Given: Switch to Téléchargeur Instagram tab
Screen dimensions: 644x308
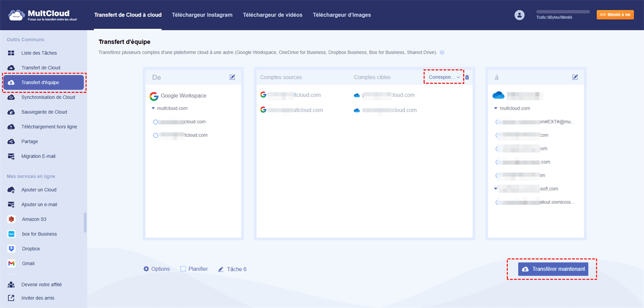Looking at the screenshot, I should pos(202,15).
